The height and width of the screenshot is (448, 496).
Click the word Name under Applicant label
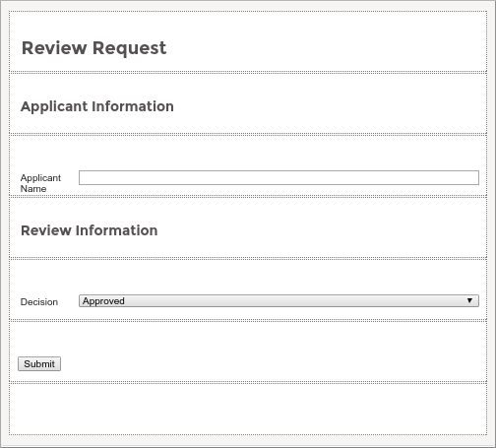pos(33,189)
